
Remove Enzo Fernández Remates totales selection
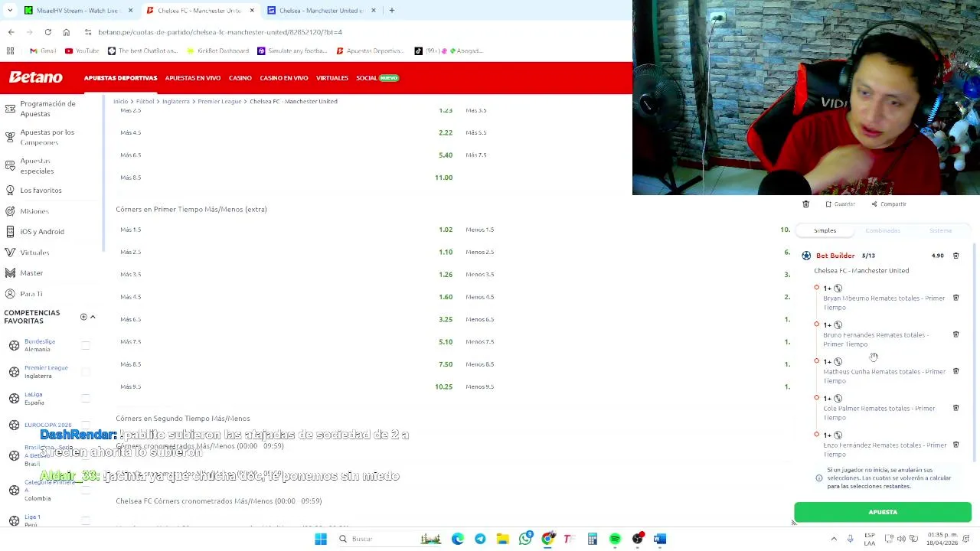(x=955, y=445)
